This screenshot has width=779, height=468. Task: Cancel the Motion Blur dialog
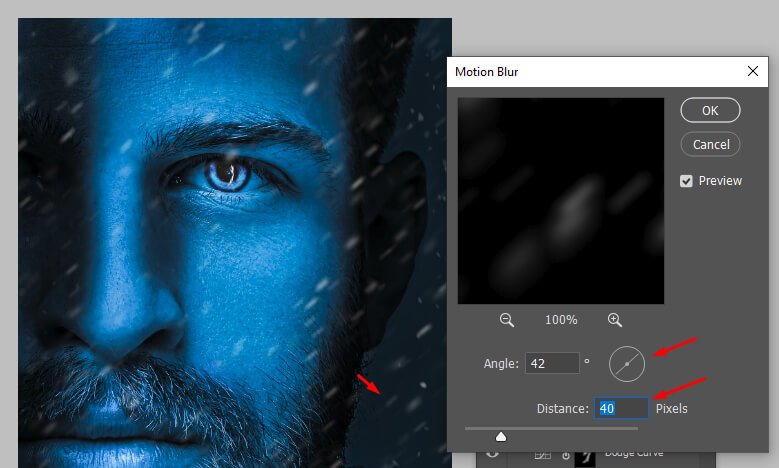click(710, 145)
